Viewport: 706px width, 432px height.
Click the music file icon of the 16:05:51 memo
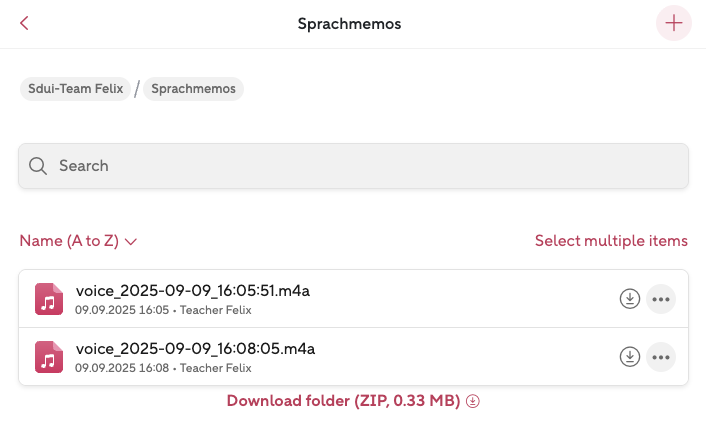tap(49, 299)
